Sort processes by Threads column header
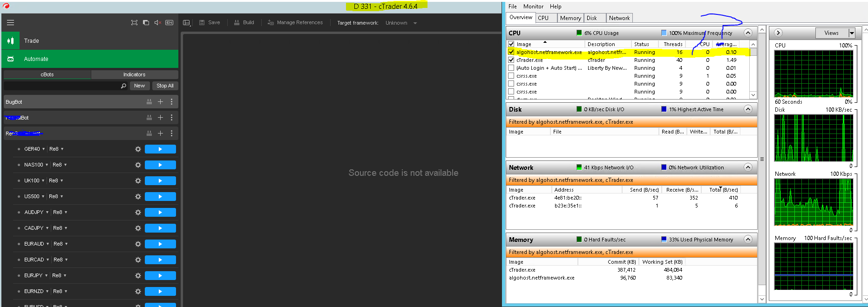868x307 pixels. click(x=673, y=44)
